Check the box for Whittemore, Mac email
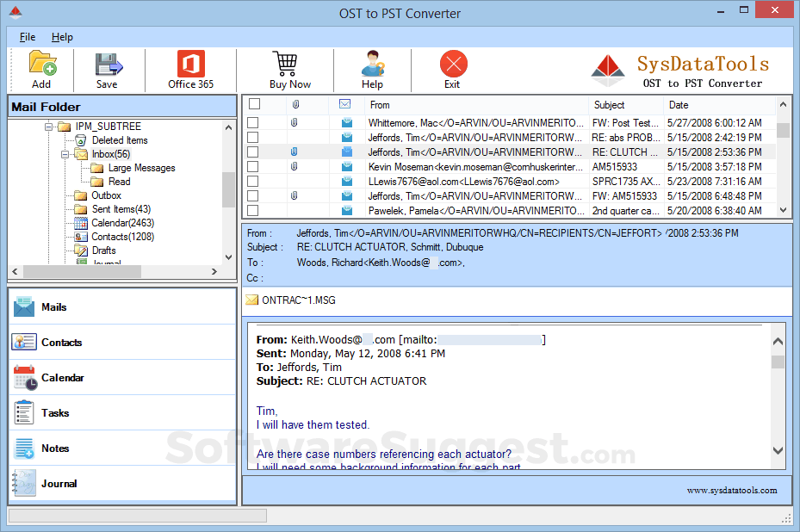The width and height of the screenshot is (800, 532). click(253, 123)
